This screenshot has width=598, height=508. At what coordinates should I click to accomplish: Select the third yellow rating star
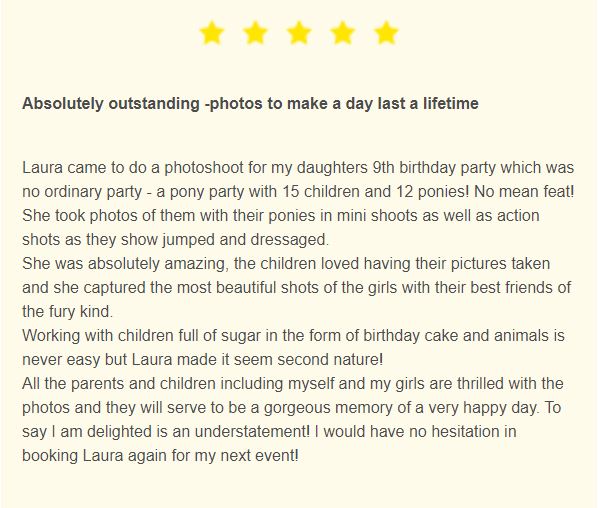pos(299,33)
